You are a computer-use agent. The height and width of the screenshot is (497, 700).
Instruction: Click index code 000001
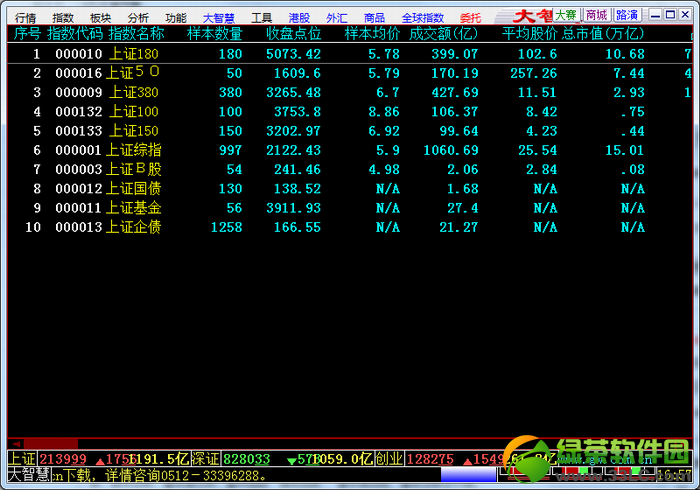79,150
